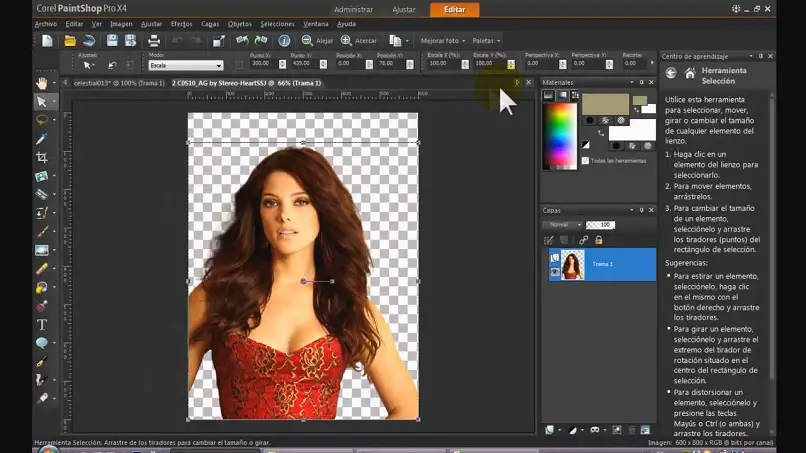Open the layer blend mode Normal dropdown
The image size is (806, 453).
pyautogui.click(x=561, y=225)
